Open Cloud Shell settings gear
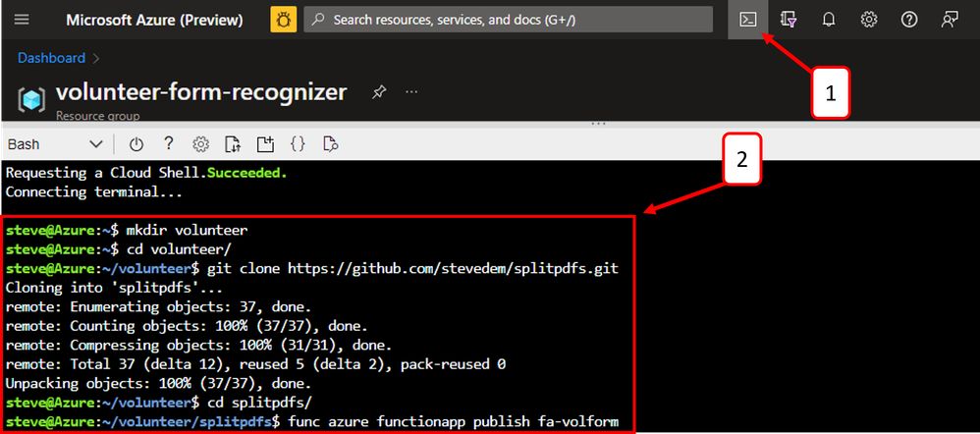980x434 pixels. coord(200,144)
